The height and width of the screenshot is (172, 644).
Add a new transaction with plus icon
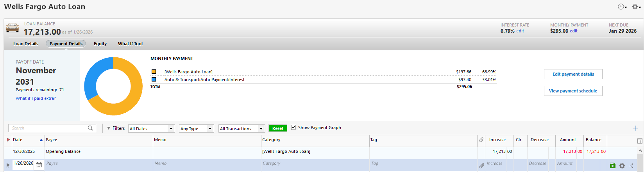(x=635, y=128)
